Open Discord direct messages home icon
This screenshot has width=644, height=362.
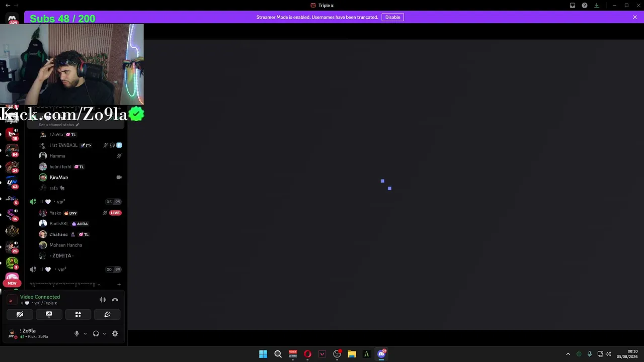pos(12,19)
